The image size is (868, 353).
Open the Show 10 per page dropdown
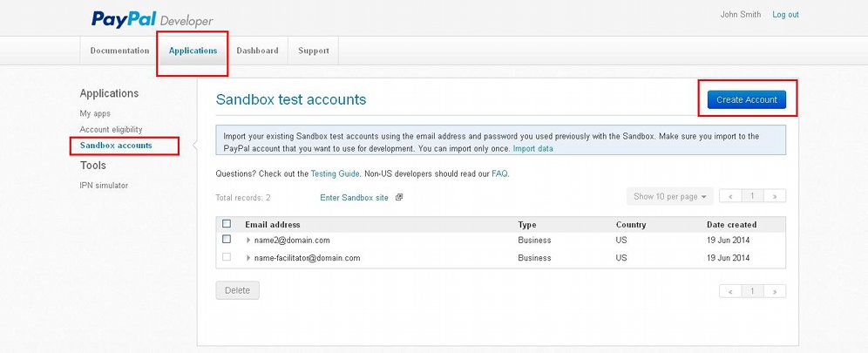click(x=670, y=196)
